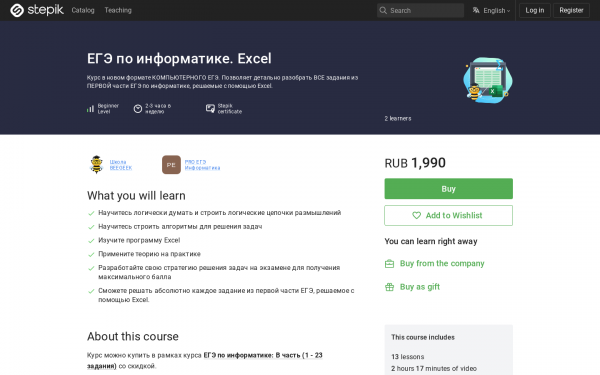Click the language translate icon
This screenshot has width=600, height=375.
click(476, 10)
